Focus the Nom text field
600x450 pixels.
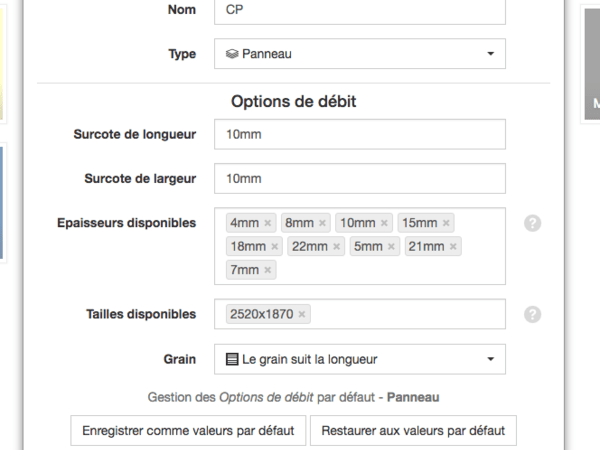pyautogui.click(x=360, y=10)
